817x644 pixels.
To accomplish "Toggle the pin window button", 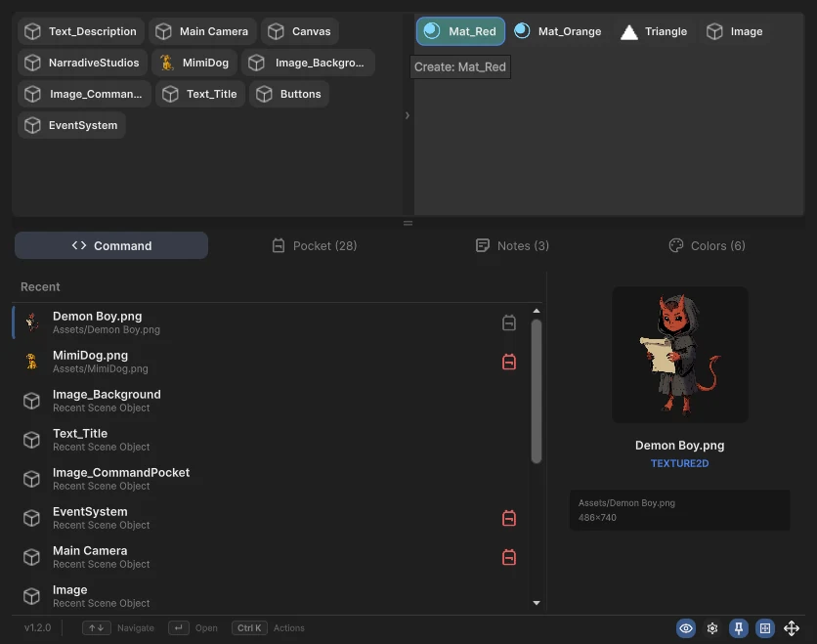I will click(738, 628).
